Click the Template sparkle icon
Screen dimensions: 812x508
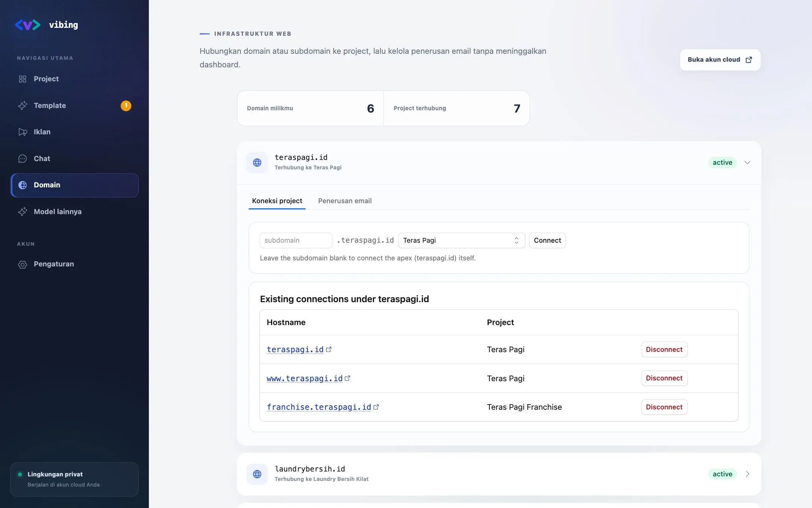[23, 106]
